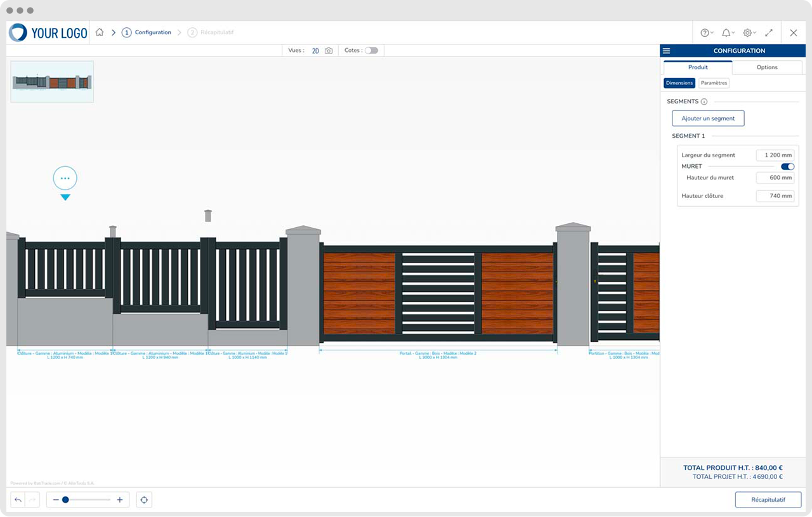Select the first fence segment L 1200 x H 740
Viewport: 812px width, 517px height.
[65, 268]
